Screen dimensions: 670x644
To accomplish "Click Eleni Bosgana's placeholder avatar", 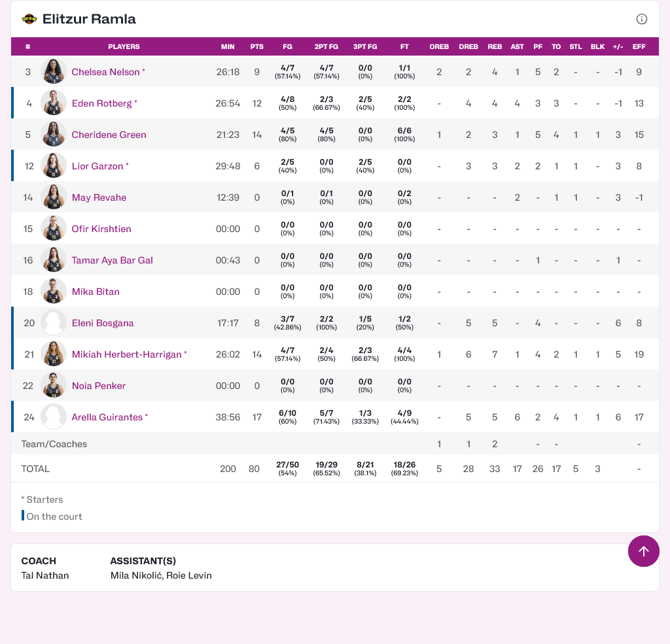I will [x=54, y=323].
